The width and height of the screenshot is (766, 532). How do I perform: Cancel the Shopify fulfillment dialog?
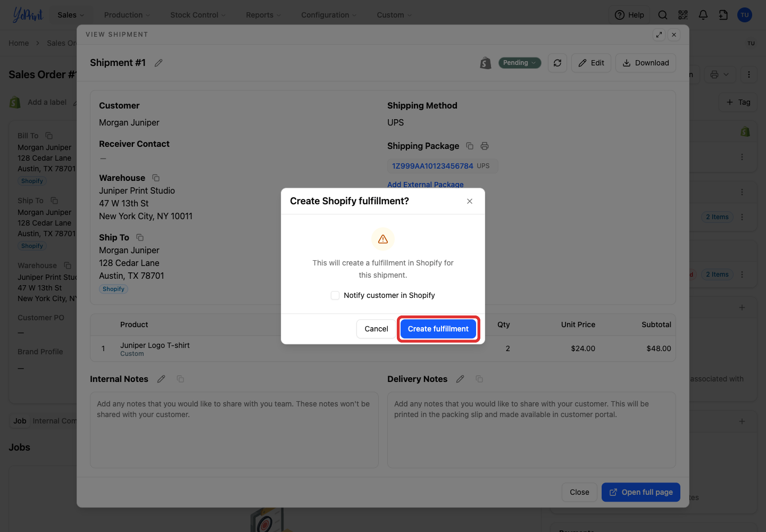click(376, 329)
